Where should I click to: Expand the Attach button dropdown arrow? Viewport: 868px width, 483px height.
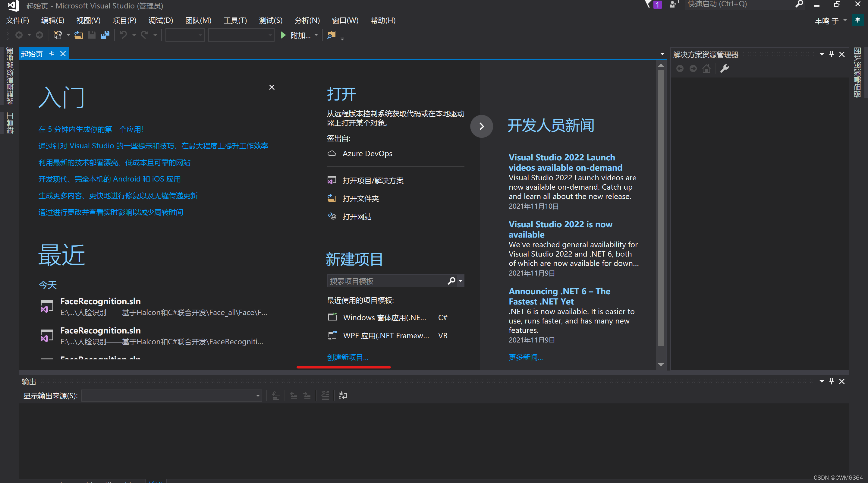point(316,35)
